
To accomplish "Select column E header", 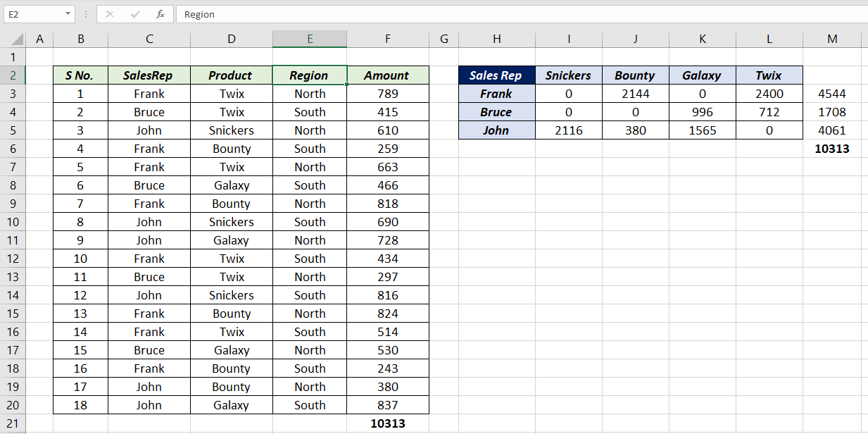I will click(310, 39).
